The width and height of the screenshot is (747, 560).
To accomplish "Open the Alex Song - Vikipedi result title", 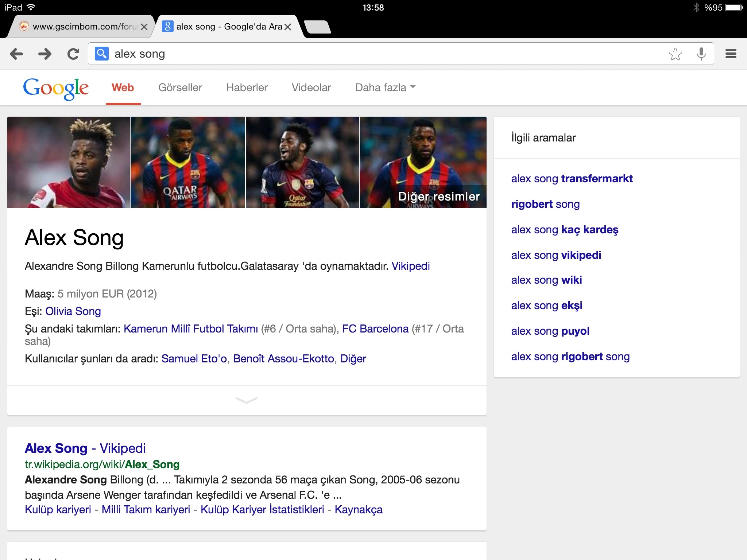I will click(85, 448).
